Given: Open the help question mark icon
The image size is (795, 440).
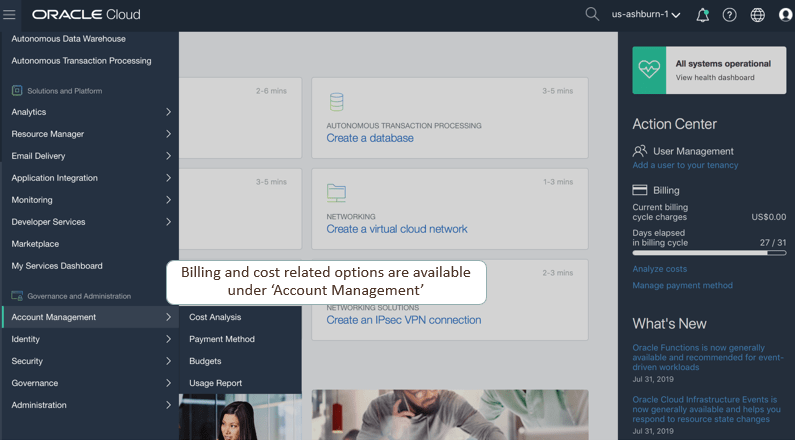Looking at the screenshot, I should click(x=730, y=15).
